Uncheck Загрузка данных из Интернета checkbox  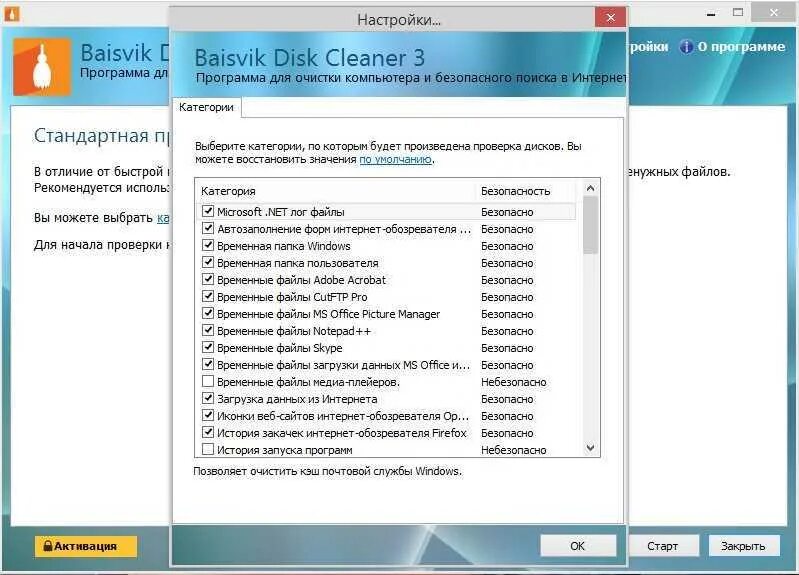pyautogui.click(x=208, y=398)
